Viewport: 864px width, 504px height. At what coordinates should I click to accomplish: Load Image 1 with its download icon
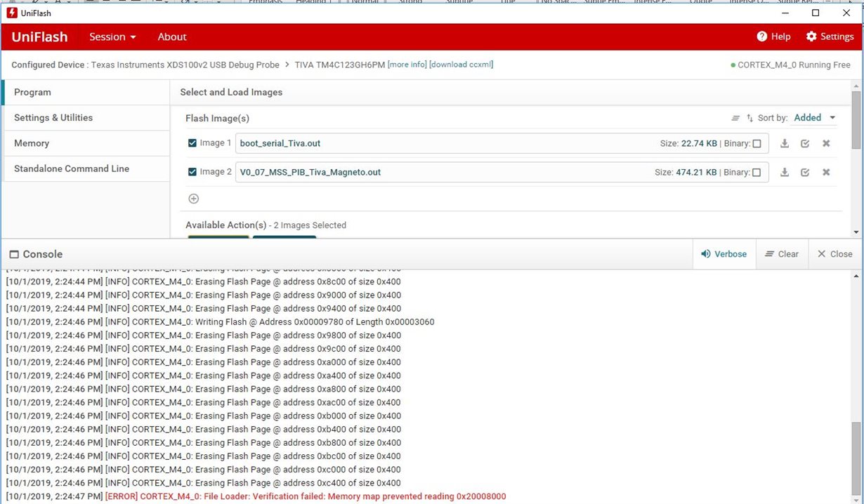pos(785,143)
